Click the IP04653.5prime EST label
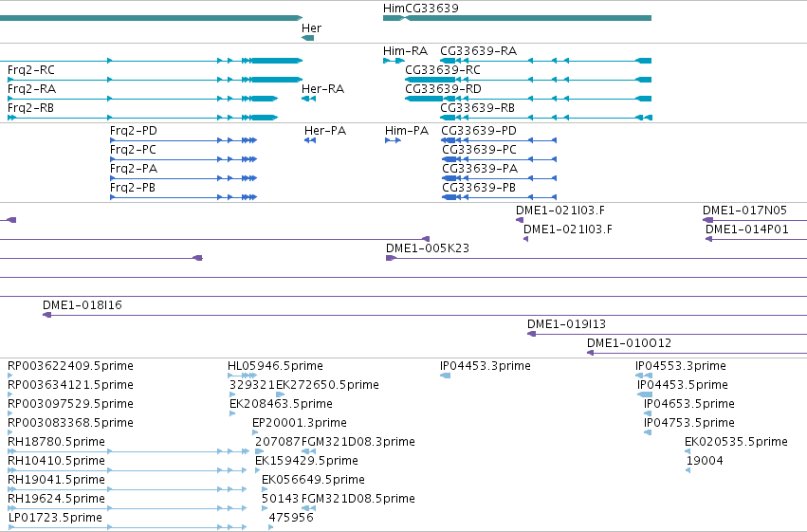 click(x=689, y=404)
